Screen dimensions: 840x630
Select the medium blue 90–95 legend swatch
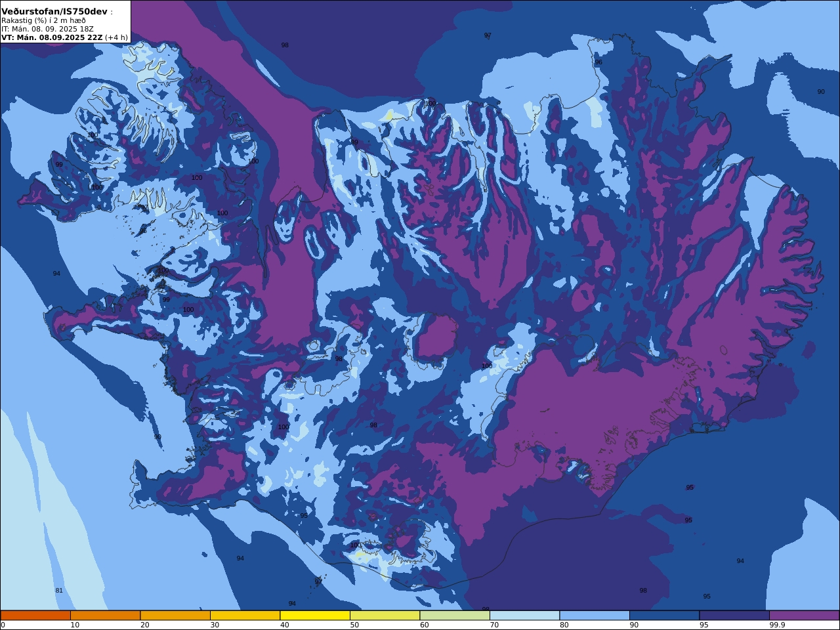pyautogui.click(x=664, y=616)
